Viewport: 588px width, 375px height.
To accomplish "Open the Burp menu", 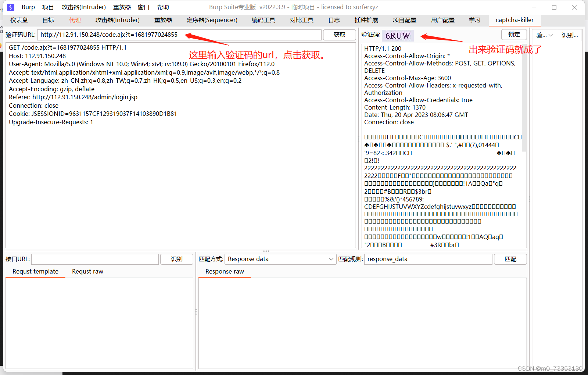I will (28, 7).
